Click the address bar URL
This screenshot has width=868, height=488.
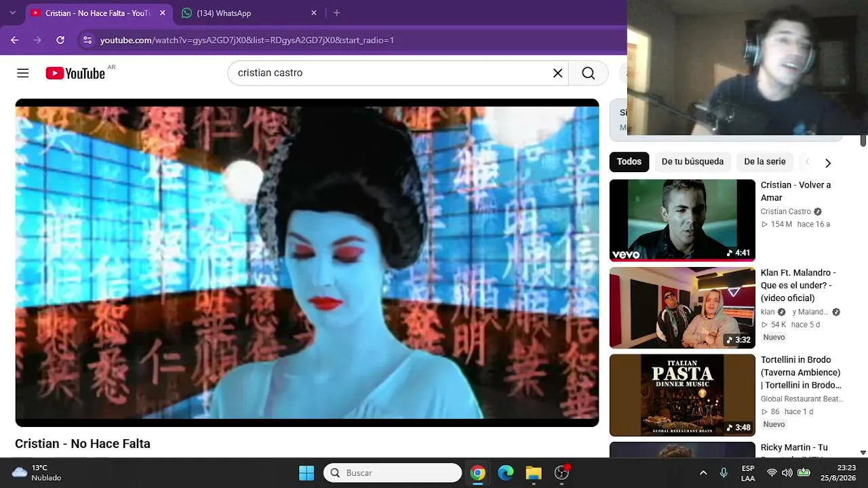(x=247, y=40)
